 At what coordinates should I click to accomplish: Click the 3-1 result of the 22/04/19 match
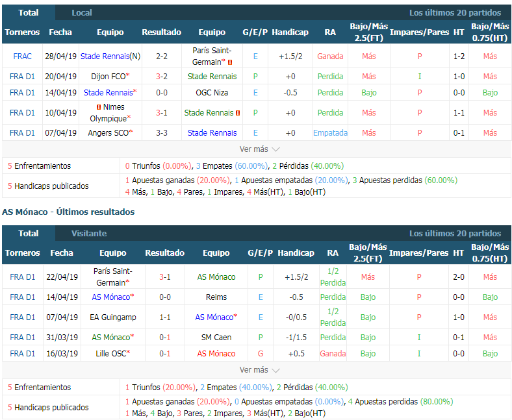165,277
